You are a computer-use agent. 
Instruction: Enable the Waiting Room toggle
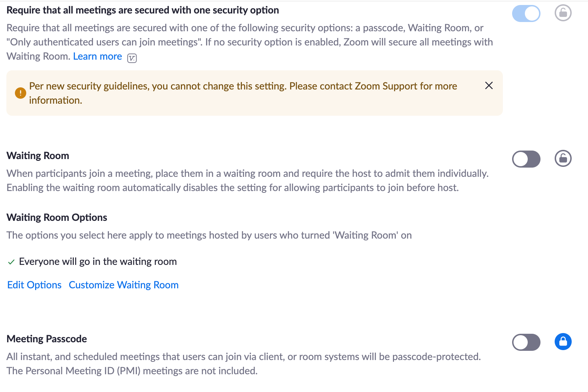pos(526,159)
